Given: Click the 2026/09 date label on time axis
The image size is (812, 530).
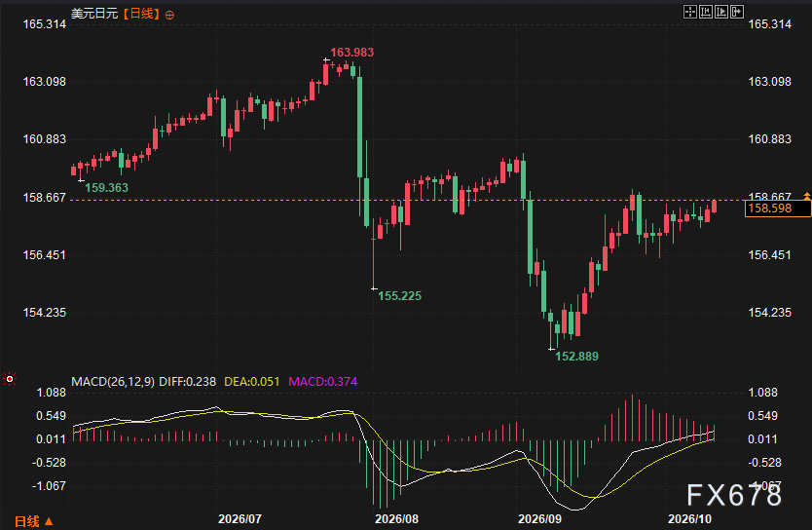Looking at the screenshot, I should coord(540,519).
